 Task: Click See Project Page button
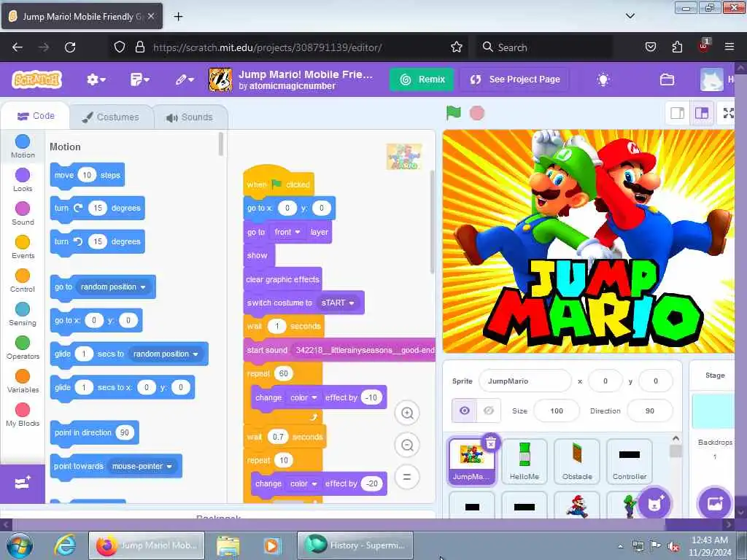point(514,79)
